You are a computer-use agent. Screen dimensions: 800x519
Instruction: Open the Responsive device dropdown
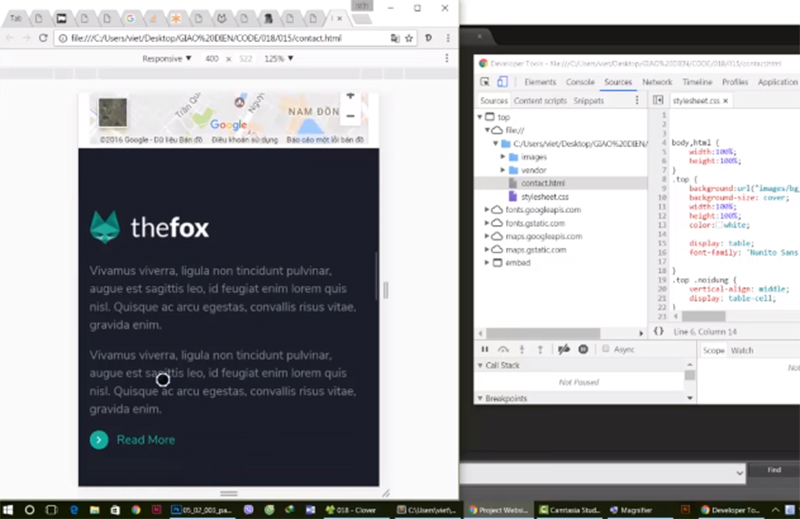pos(166,59)
